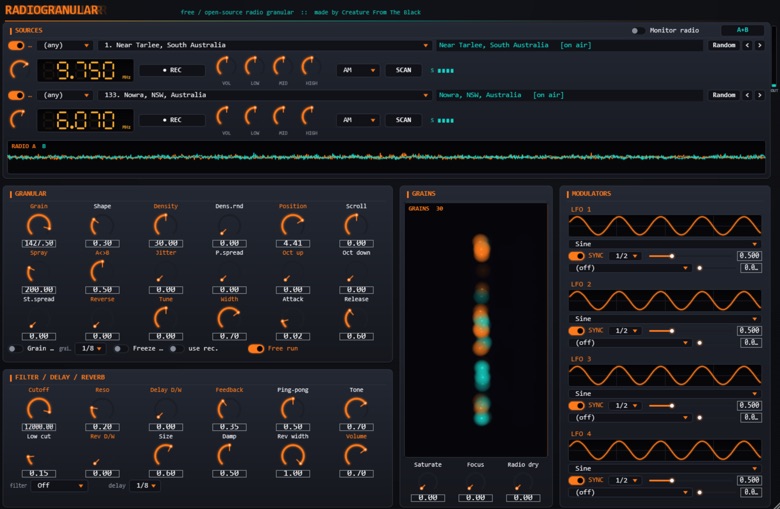
Task: Click the Cutoff knob
Action: 39,409
